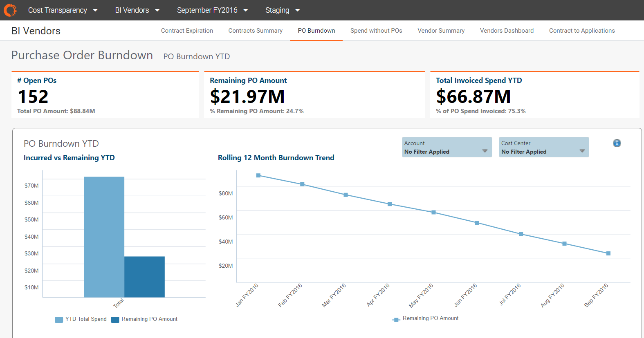Go to the Contracts Summary tab
The width and height of the screenshot is (644, 338).
[x=255, y=31]
